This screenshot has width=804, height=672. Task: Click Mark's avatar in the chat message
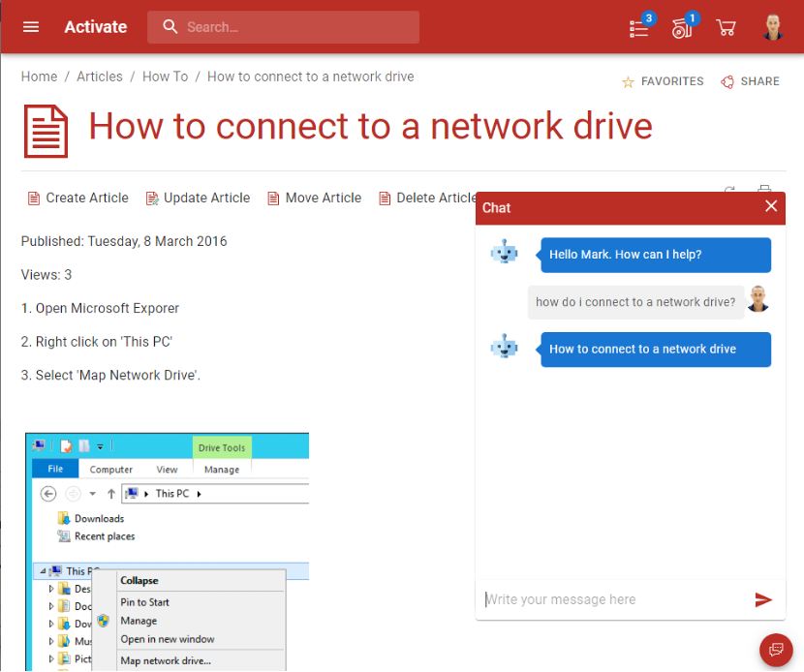click(x=758, y=299)
